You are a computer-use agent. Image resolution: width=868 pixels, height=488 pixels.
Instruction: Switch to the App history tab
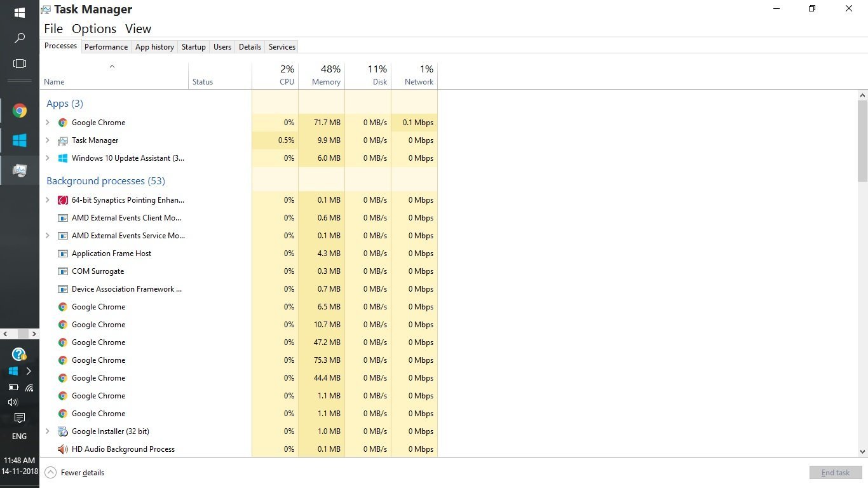[154, 47]
